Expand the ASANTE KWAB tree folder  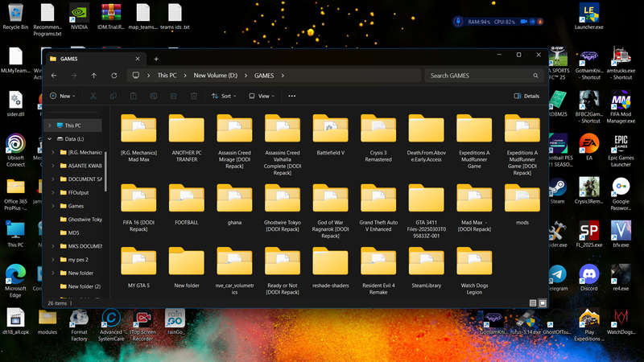pos(53,166)
